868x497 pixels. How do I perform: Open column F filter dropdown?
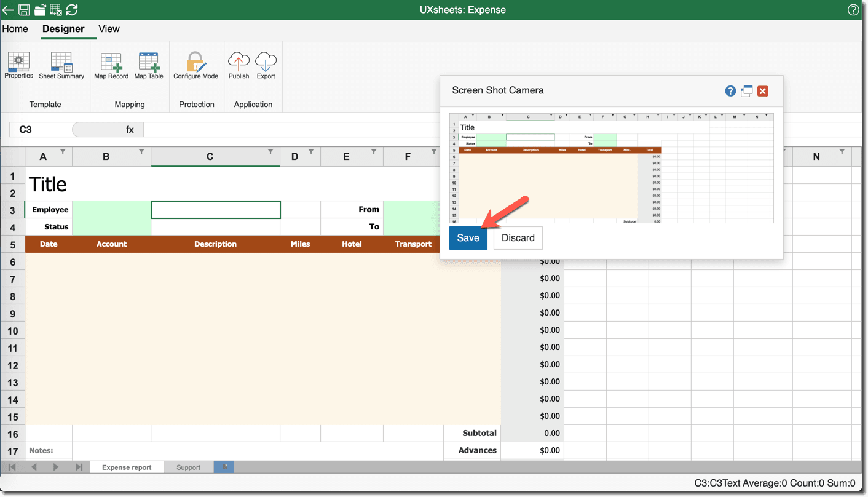tap(434, 152)
